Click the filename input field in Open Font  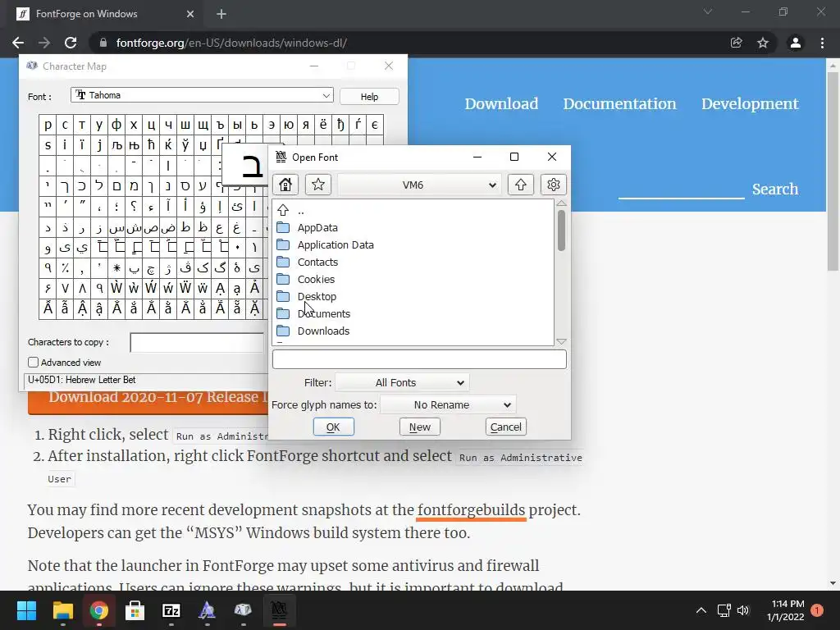tap(419, 359)
